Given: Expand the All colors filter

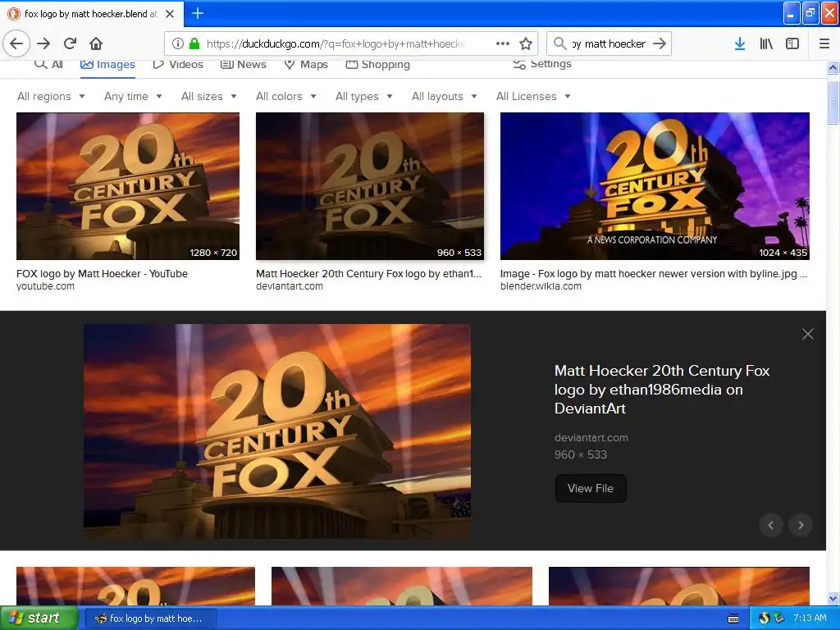Looking at the screenshot, I should pyautogui.click(x=286, y=97).
